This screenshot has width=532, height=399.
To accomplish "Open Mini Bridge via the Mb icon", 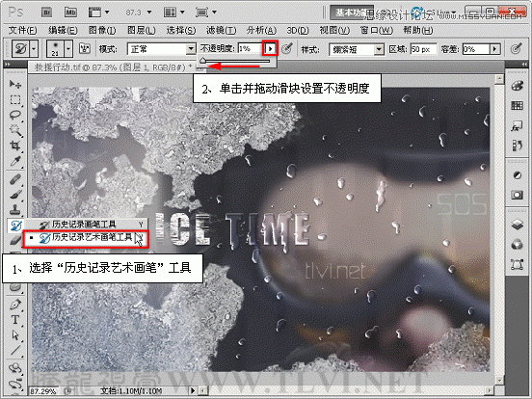I will 70,13.
